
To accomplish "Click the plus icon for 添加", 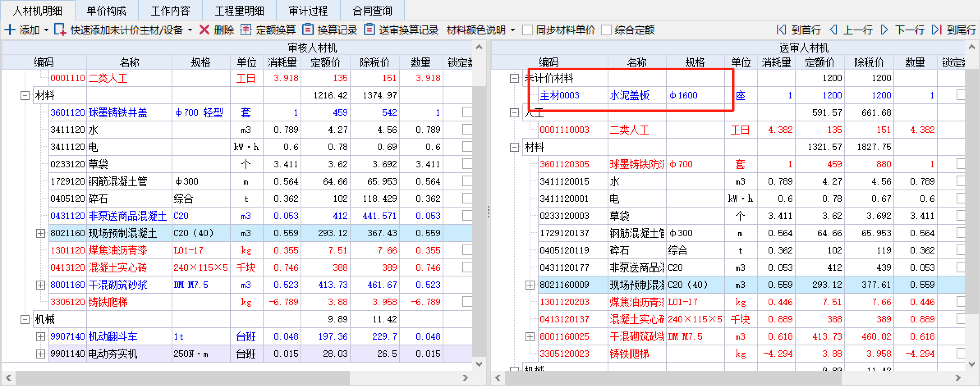I will (9, 30).
